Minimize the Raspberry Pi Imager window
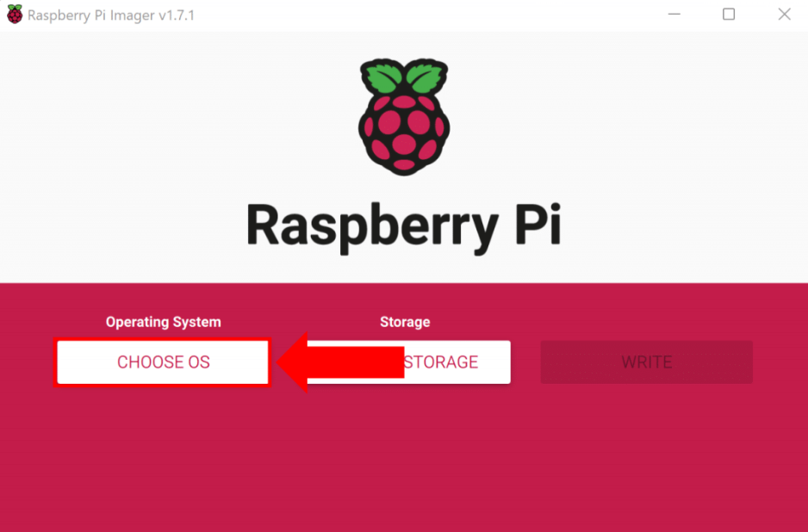808x532 pixels. (674, 15)
